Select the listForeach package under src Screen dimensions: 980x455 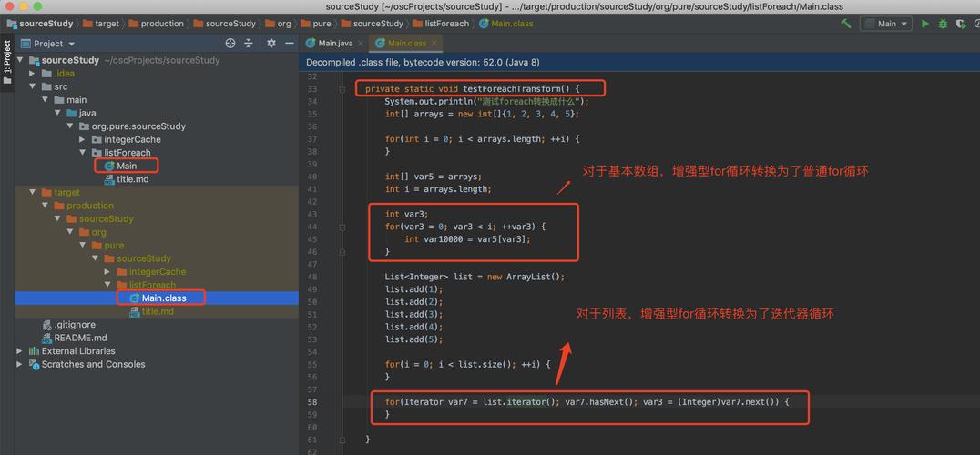pyautogui.click(x=127, y=152)
